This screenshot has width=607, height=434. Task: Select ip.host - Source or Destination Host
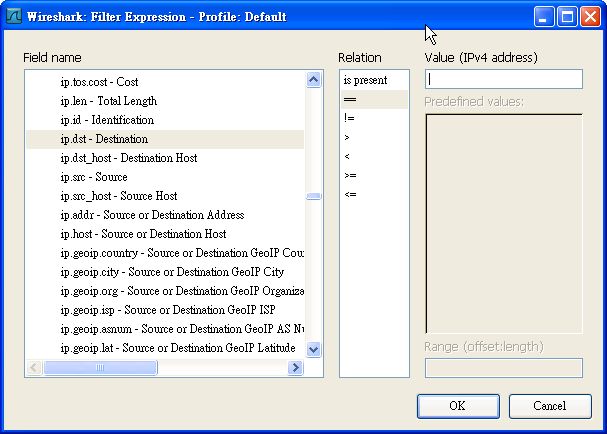coord(165,234)
